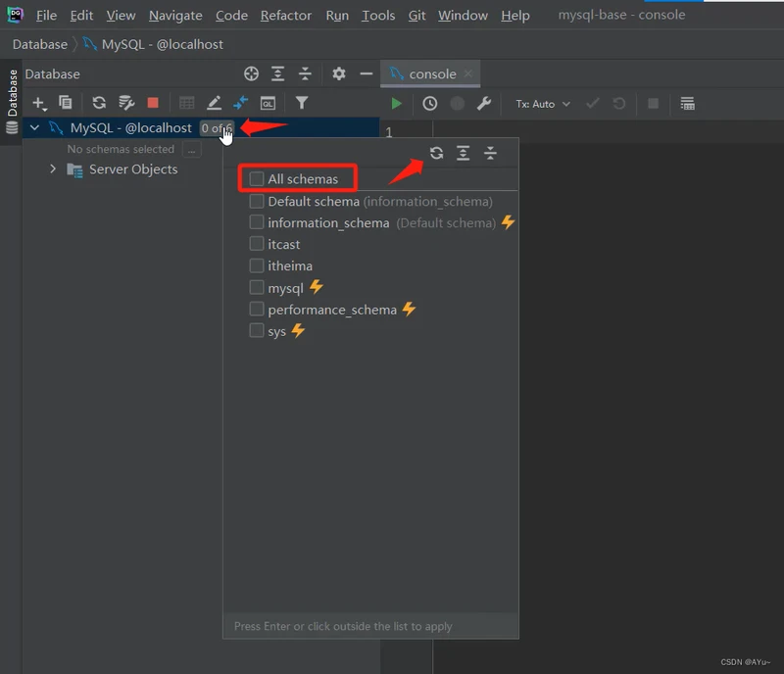The image size is (784, 674).
Task: Click the Jump to Source icon
Action: tap(240, 103)
